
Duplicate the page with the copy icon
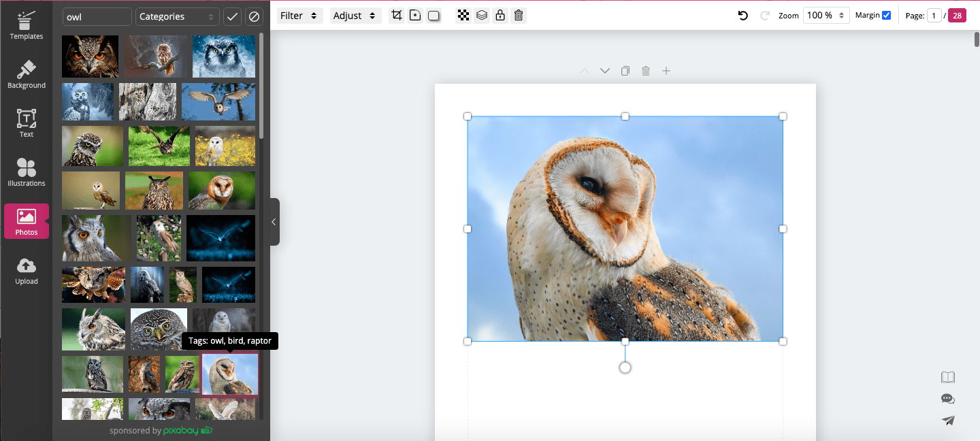point(625,71)
